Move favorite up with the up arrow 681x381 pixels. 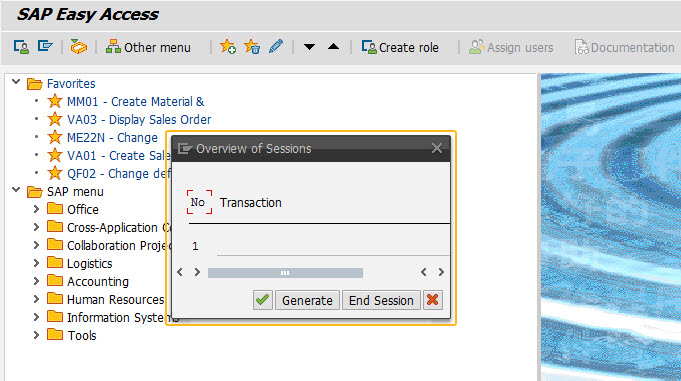click(x=334, y=46)
